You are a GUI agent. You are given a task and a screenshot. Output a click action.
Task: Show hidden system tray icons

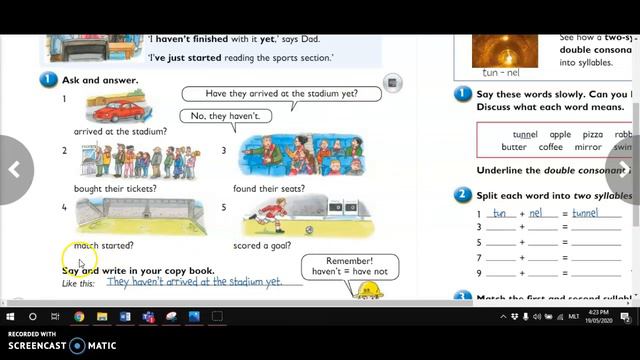point(503,317)
